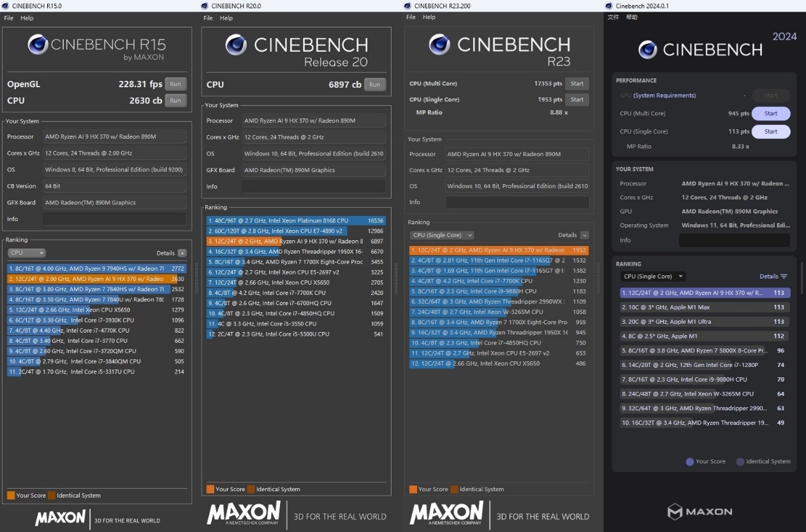This screenshot has width=806, height=532.
Task: Click the Cinebench R15 title bar app icon
Action: (x=6, y=6)
